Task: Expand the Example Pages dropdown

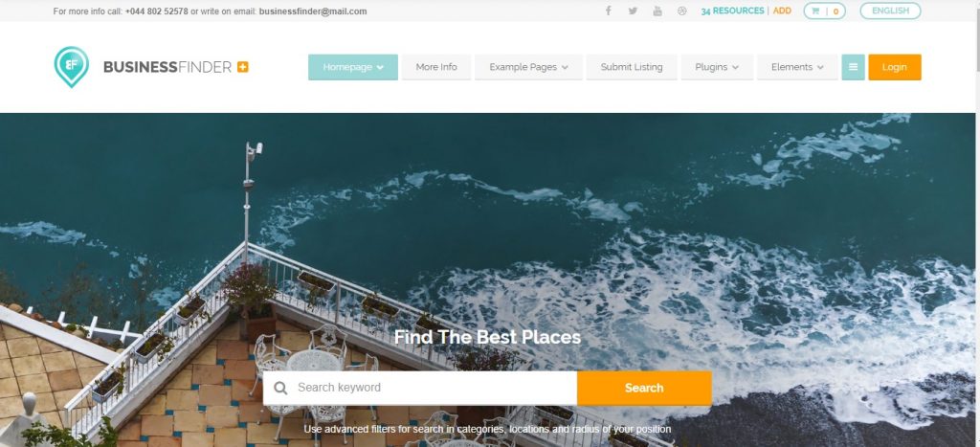Action: click(528, 67)
